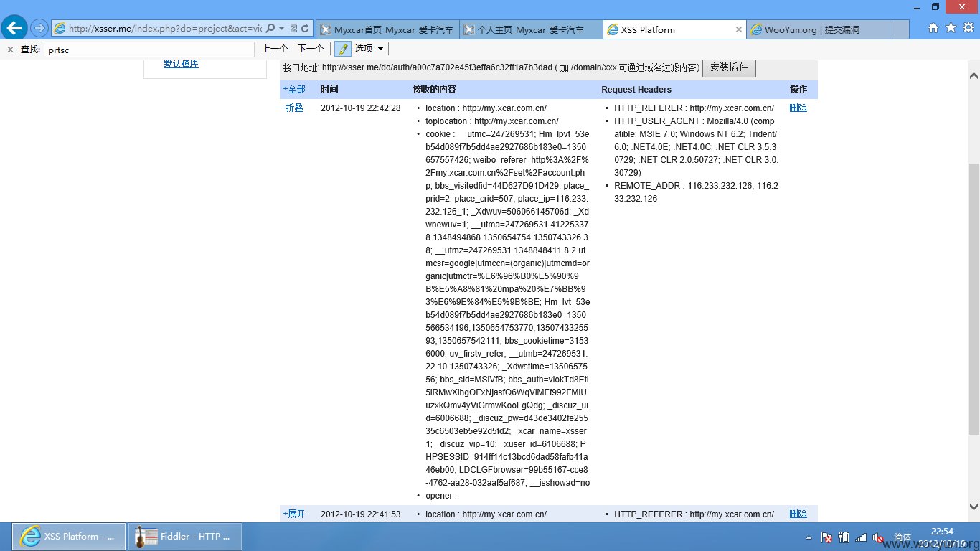Click the muted volume speaker tray icon
Screen dimensions: 980x551
(878, 537)
